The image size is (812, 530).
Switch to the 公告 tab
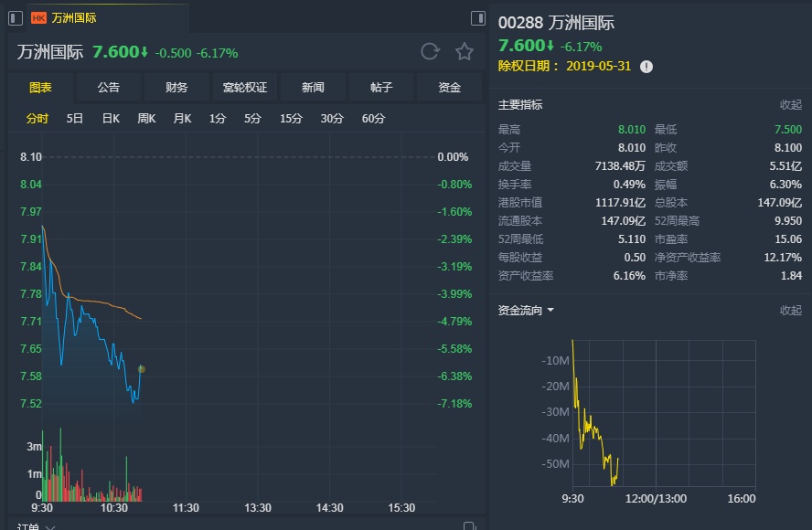tap(108, 88)
